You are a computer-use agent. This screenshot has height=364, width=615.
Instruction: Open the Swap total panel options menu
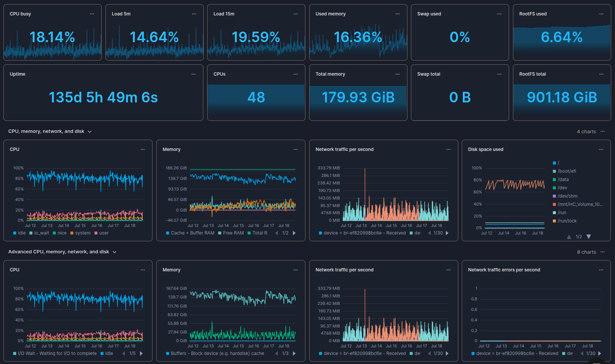pos(499,74)
